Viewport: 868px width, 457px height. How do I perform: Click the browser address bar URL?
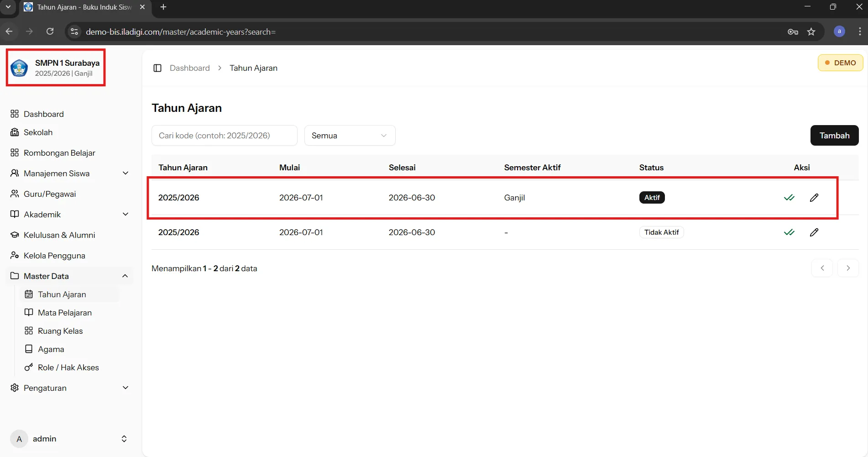[181, 32]
